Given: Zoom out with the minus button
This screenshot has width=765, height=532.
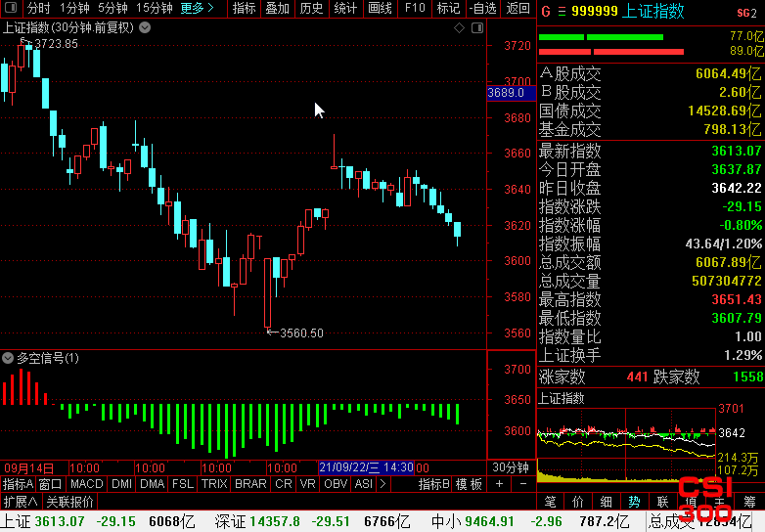Looking at the screenshot, I should coord(523,484).
